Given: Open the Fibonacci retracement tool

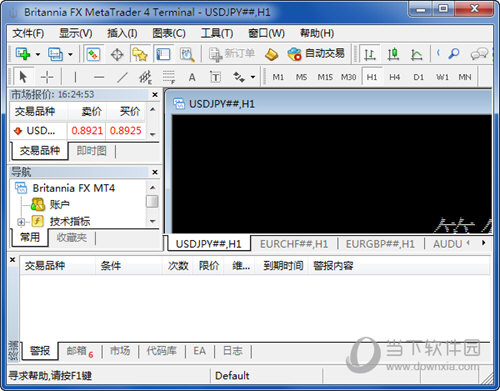Looking at the screenshot, I should pyautogui.click(x=169, y=77).
